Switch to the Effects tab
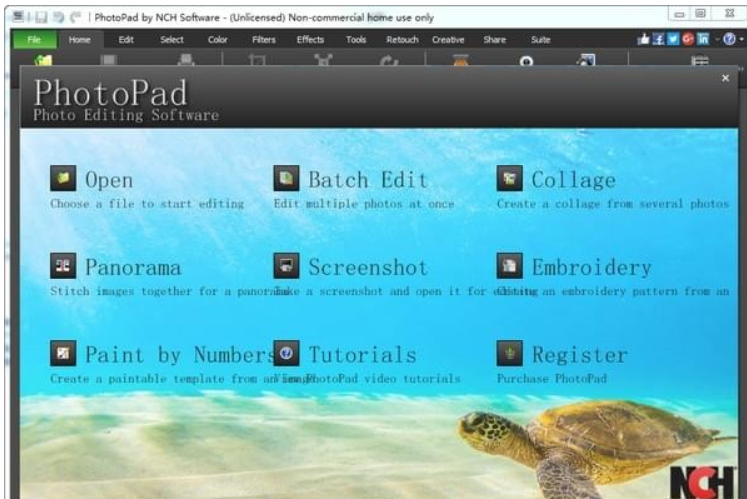747x499 pixels. pos(310,40)
